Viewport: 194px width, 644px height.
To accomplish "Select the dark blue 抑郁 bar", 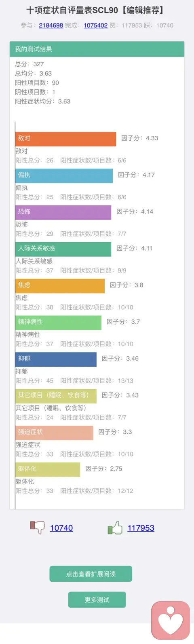I will click(x=56, y=359).
